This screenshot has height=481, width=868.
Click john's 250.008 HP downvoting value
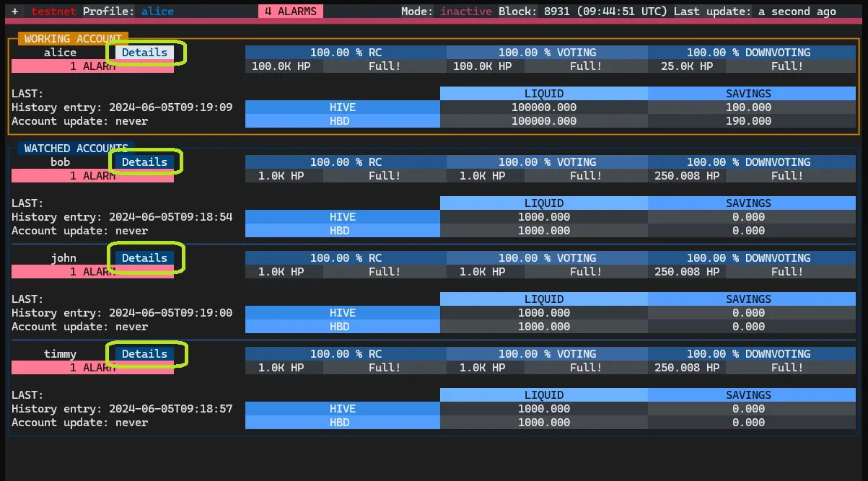click(x=687, y=272)
